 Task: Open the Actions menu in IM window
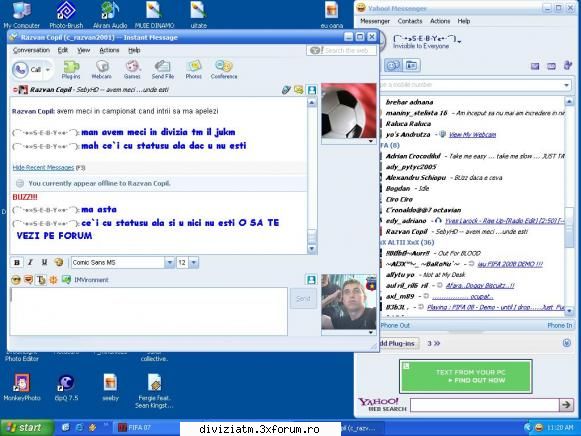coord(109,50)
